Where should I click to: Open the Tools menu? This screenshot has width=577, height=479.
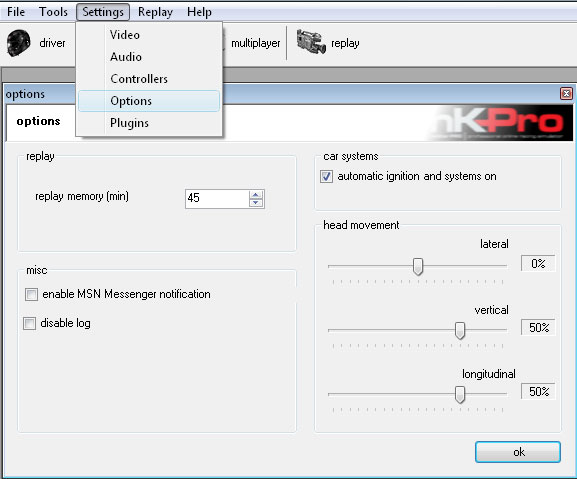click(53, 12)
